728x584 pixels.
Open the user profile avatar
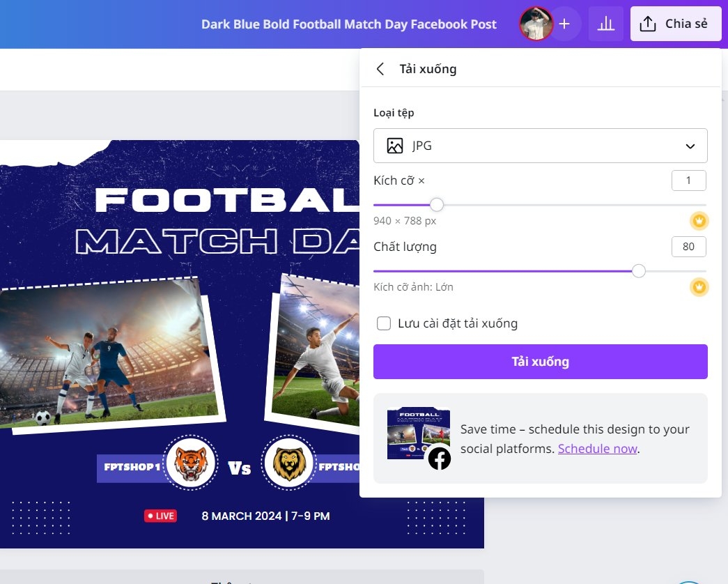(x=536, y=24)
